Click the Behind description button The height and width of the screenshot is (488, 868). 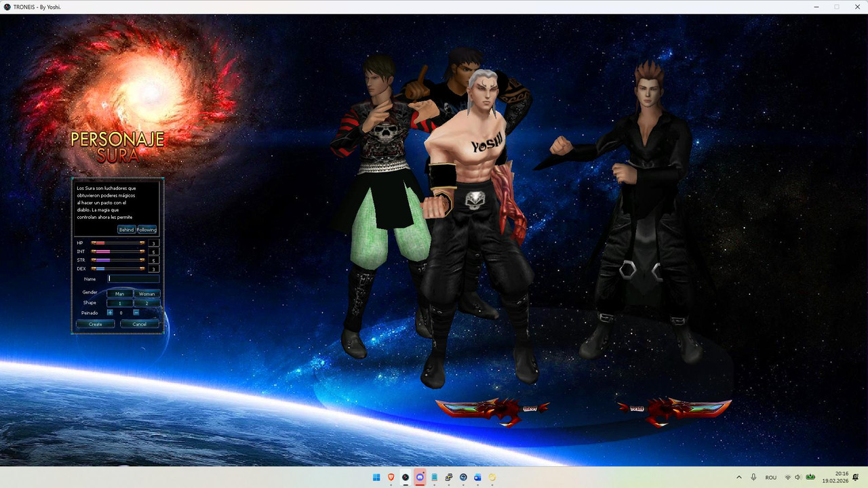coord(127,230)
